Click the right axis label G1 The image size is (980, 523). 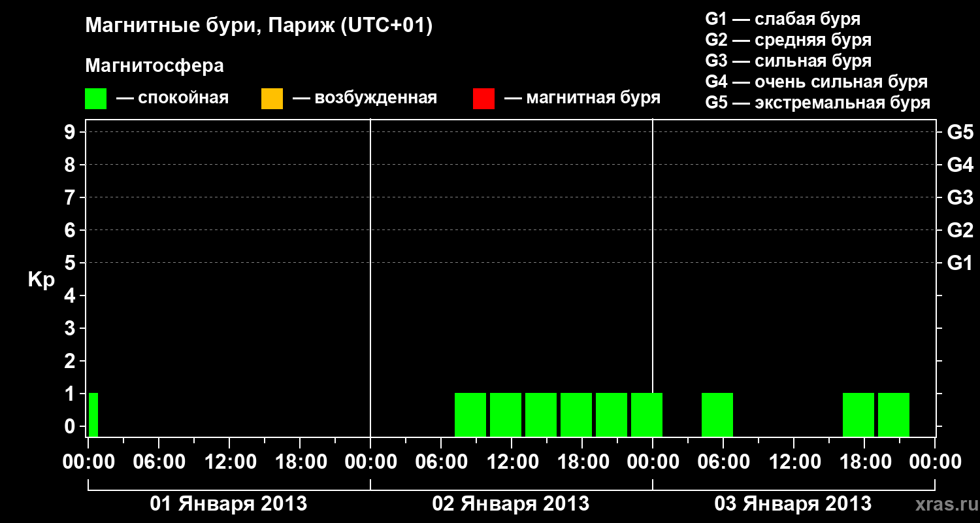point(960,263)
